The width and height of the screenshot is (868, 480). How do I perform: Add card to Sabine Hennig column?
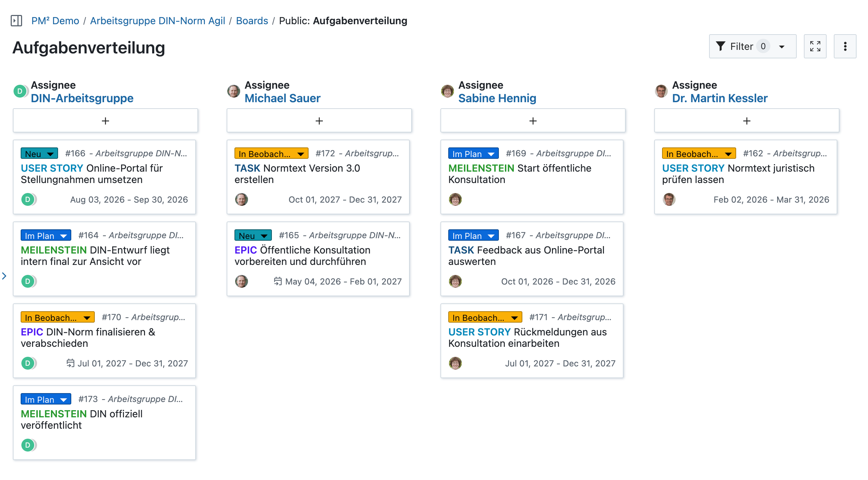533,121
